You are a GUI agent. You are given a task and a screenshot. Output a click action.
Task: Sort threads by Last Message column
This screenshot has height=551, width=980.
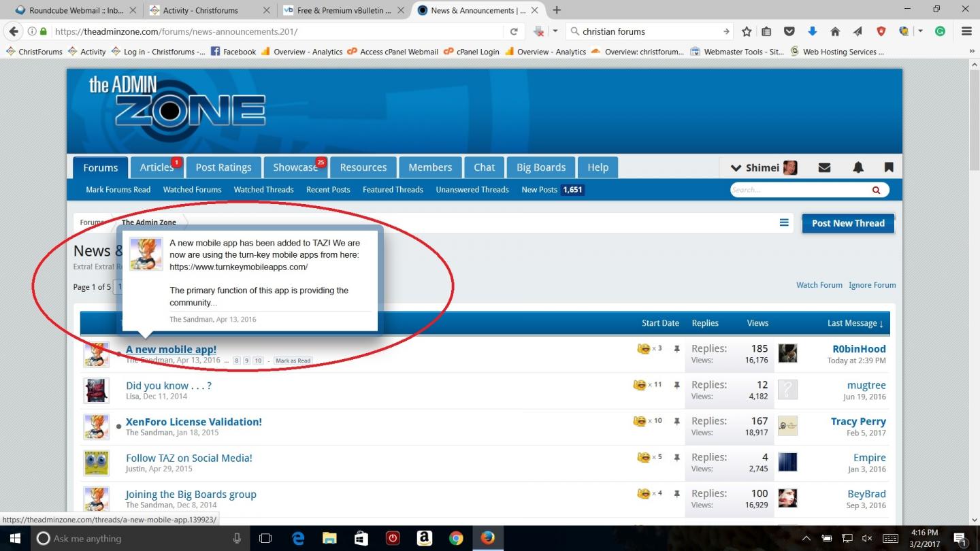[855, 323]
